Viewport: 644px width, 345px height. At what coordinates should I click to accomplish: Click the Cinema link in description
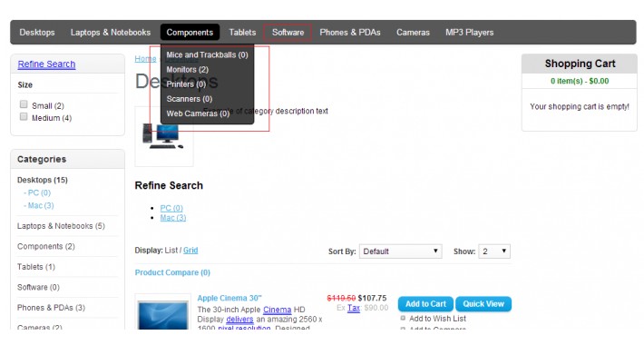278,310
